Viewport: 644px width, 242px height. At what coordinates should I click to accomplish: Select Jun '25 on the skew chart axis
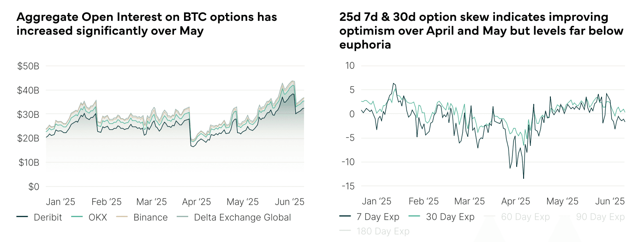[609, 201]
